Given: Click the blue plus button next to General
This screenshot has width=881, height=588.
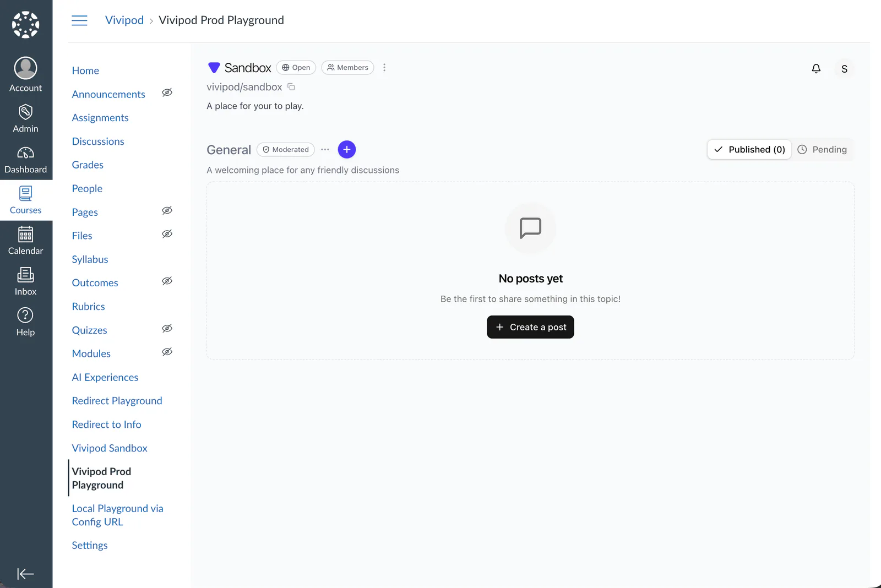Looking at the screenshot, I should (x=347, y=149).
